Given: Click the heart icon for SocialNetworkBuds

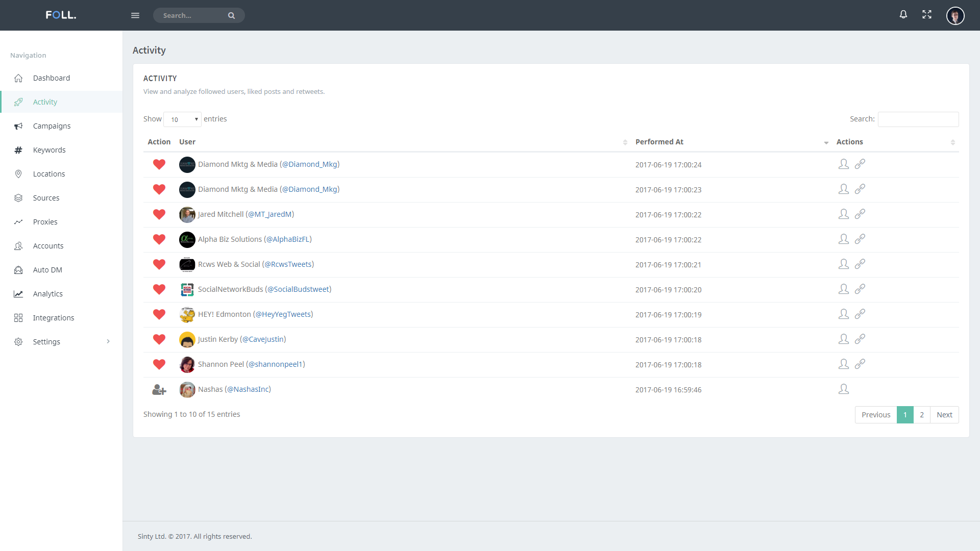Looking at the screenshot, I should click(159, 289).
